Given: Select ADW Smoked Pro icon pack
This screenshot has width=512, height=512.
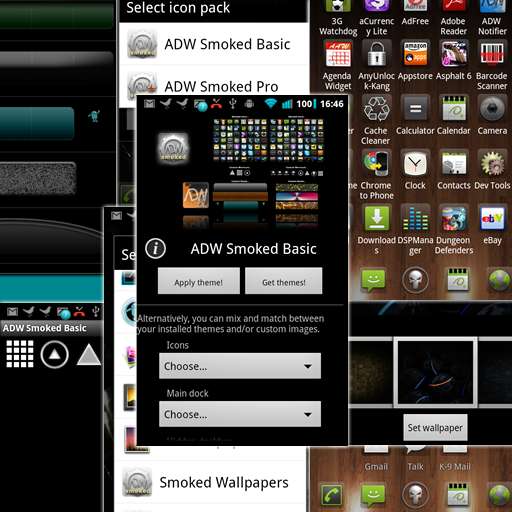Looking at the screenshot, I should [213, 85].
